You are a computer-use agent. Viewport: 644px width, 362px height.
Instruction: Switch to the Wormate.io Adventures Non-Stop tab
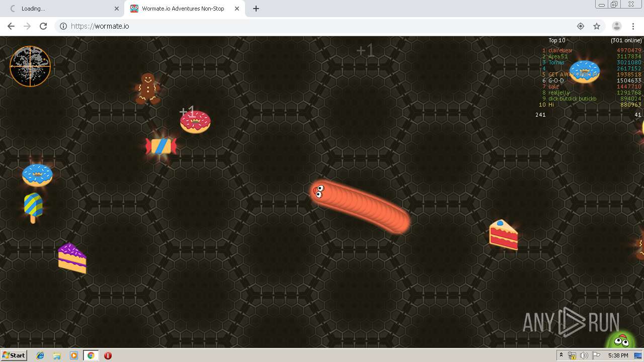[184, 9]
